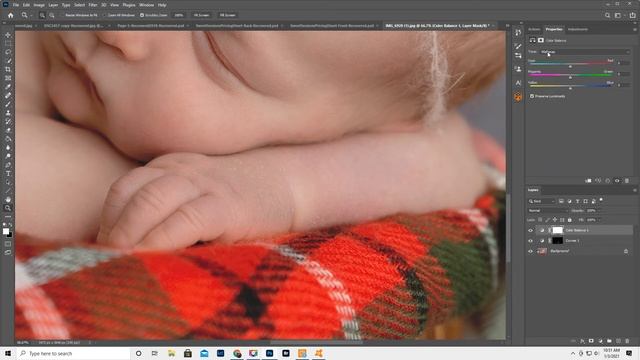Switch to the Actions tab

coord(534,29)
